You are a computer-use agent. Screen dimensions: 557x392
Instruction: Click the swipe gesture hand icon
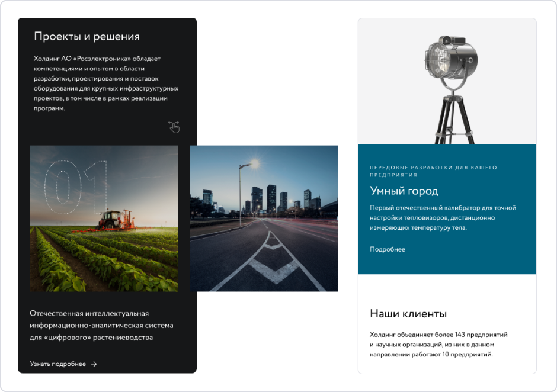pyautogui.click(x=174, y=127)
